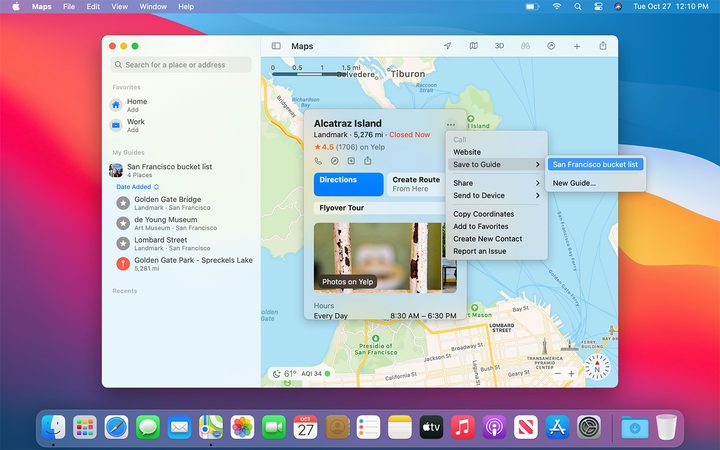Open San Francisco bucket list guide
This screenshot has width=720, height=450.
pyautogui.click(x=180, y=170)
